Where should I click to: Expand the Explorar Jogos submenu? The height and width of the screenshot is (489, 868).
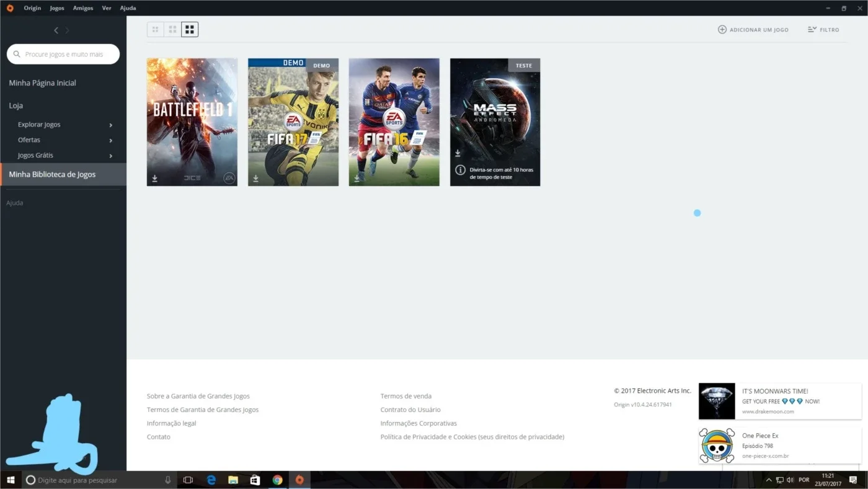(x=111, y=125)
